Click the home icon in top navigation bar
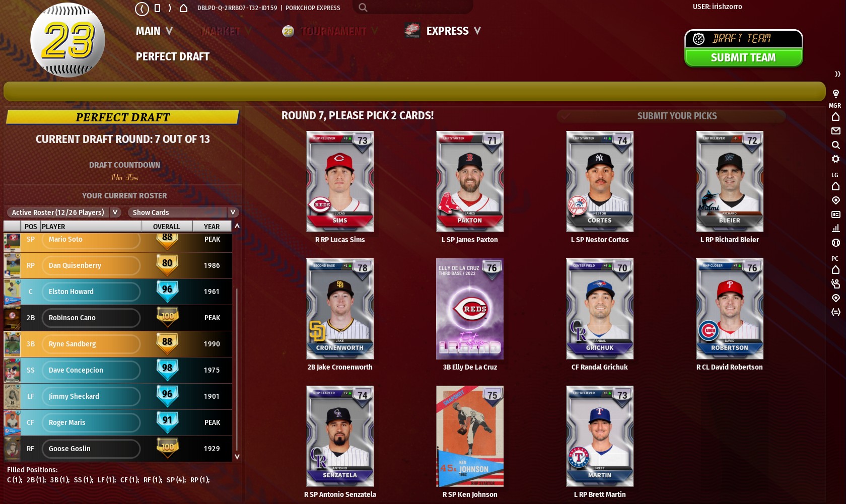Screen dimensions: 846x504 (x=183, y=8)
